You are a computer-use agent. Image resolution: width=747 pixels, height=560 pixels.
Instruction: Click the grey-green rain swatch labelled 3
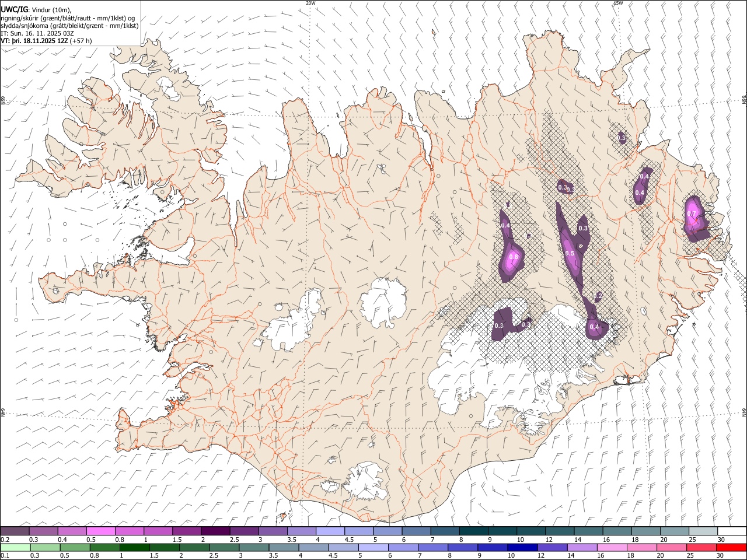pos(254,547)
